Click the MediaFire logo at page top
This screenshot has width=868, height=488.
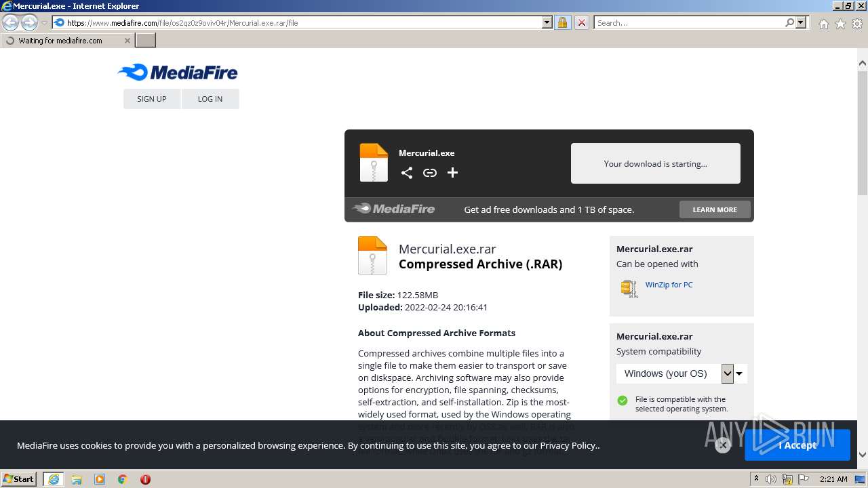178,72
